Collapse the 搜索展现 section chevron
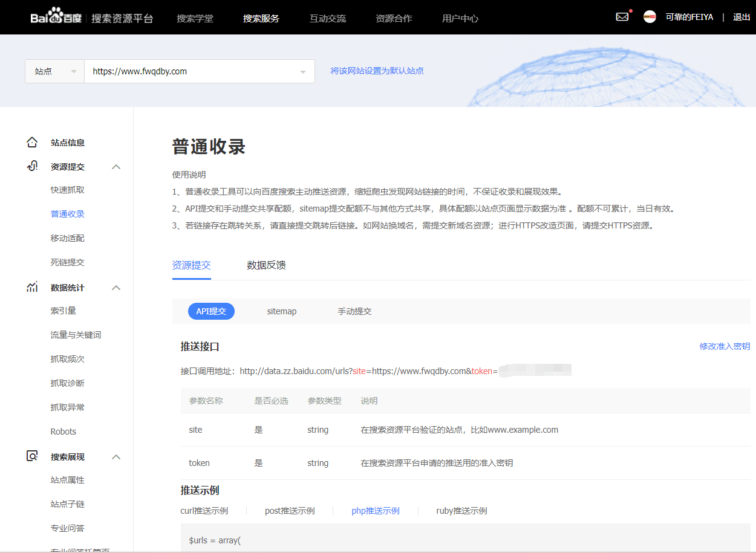This screenshot has height=553, width=756. (116, 457)
